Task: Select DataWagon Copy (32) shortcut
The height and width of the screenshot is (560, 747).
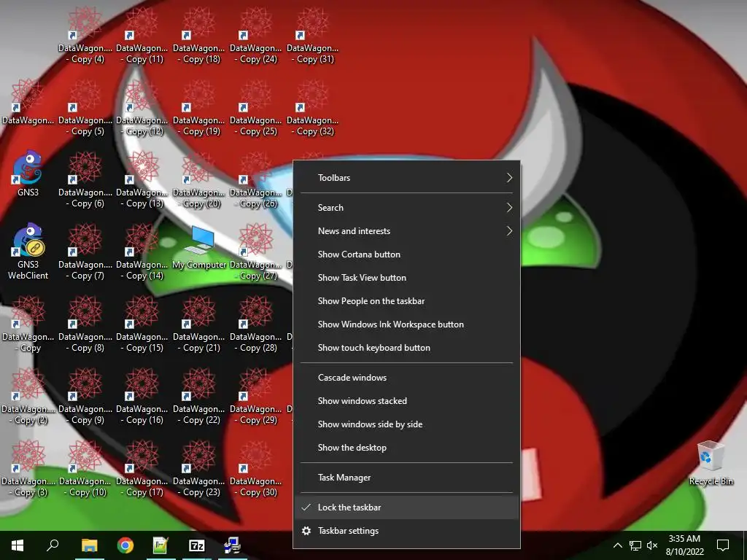Action: [312, 108]
